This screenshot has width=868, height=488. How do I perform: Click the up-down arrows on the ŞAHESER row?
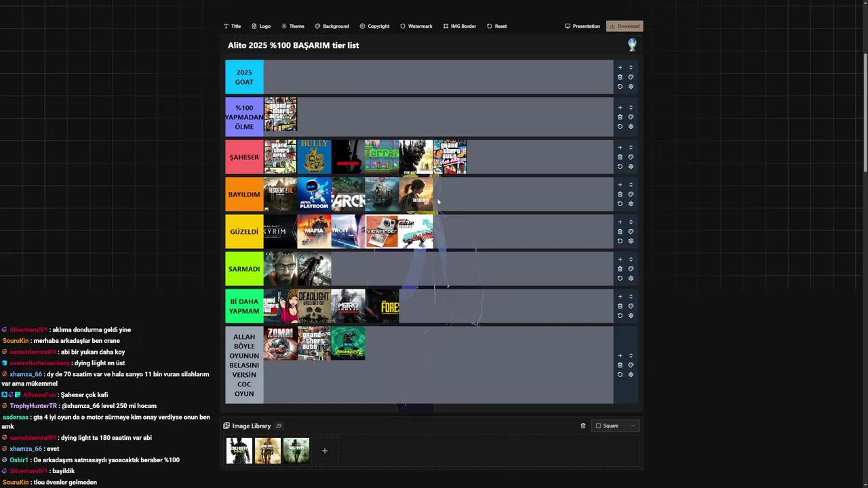coord(631,148)
